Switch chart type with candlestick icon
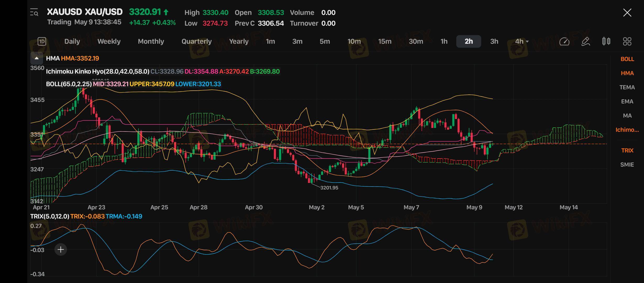The image size is (644, 283). [606, 41]
